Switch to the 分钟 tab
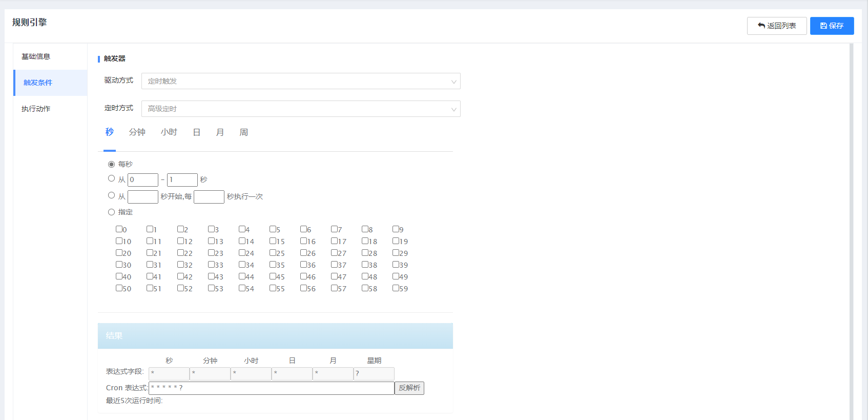Image resolution: width=868 pixels, height=420 pixels. (x=137, y=132)
